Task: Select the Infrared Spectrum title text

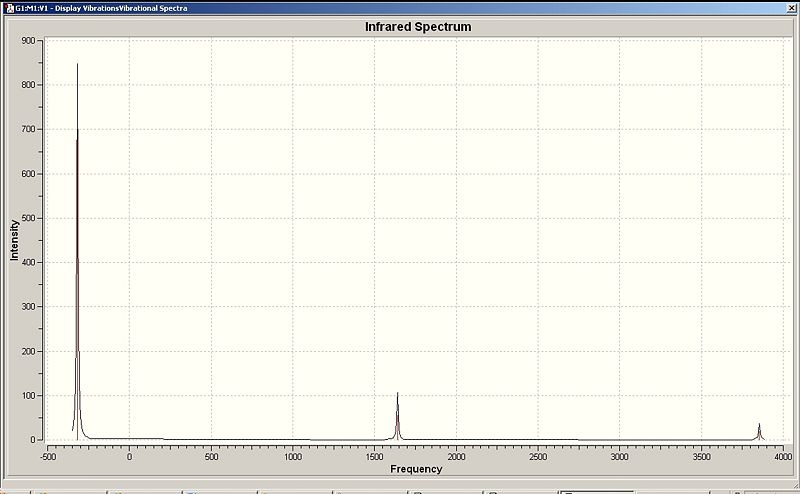Action: coord(418,27)
